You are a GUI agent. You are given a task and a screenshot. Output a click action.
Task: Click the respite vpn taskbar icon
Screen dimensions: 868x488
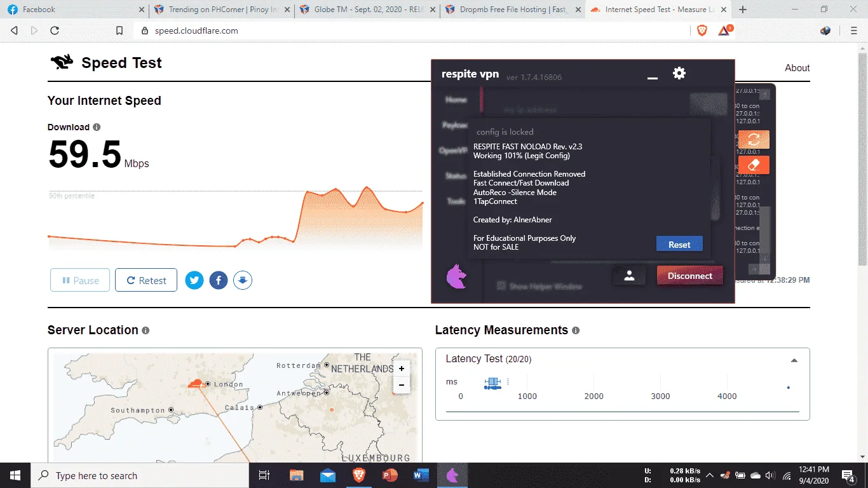pos(452,475)
